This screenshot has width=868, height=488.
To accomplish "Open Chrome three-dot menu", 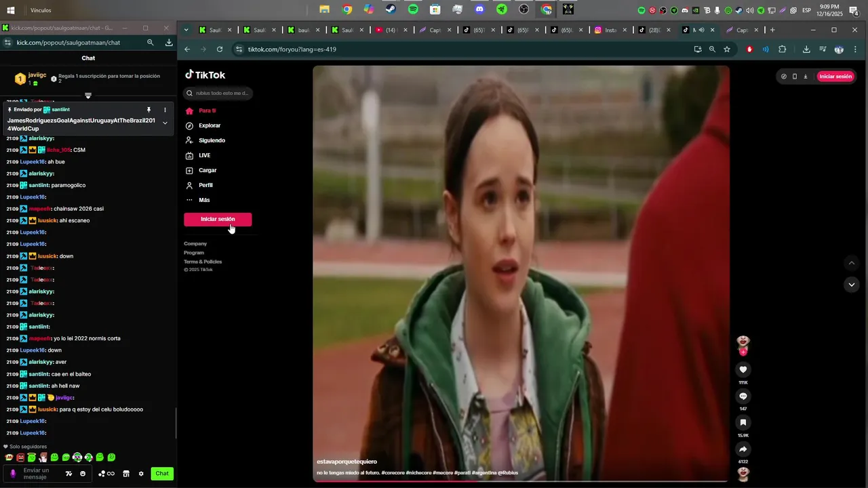I will click(855, 49).
